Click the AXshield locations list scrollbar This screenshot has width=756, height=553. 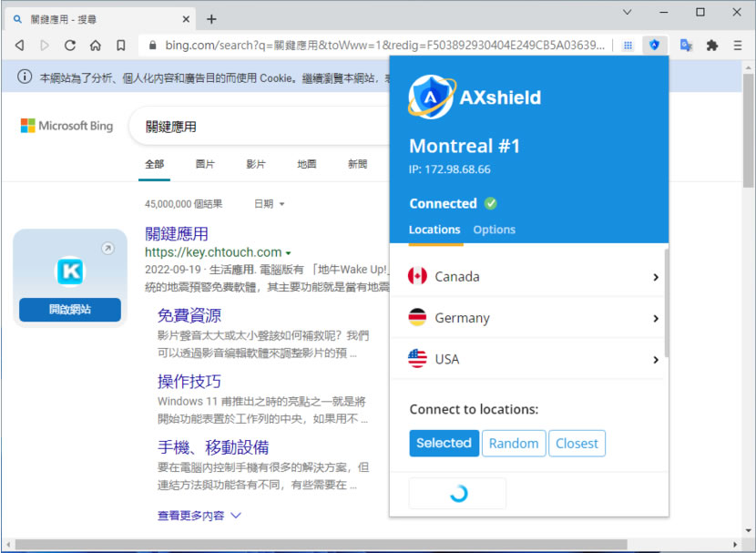coord(667,302)
